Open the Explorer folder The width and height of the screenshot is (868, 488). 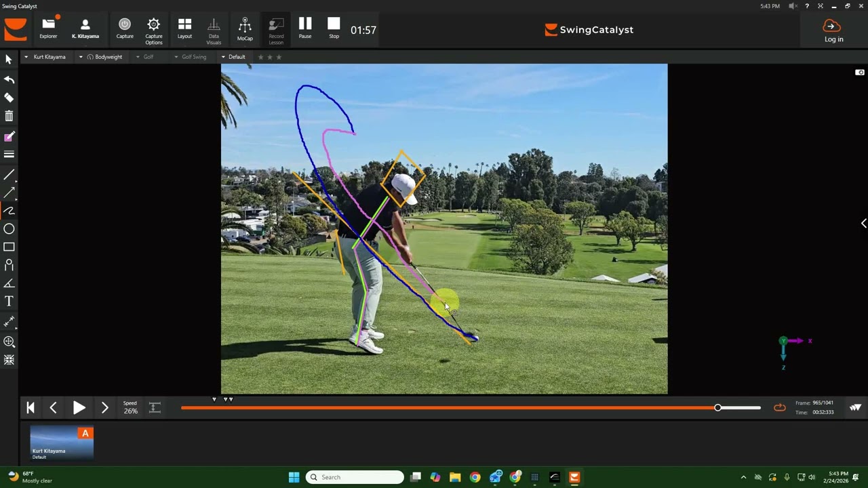point(48,28)
